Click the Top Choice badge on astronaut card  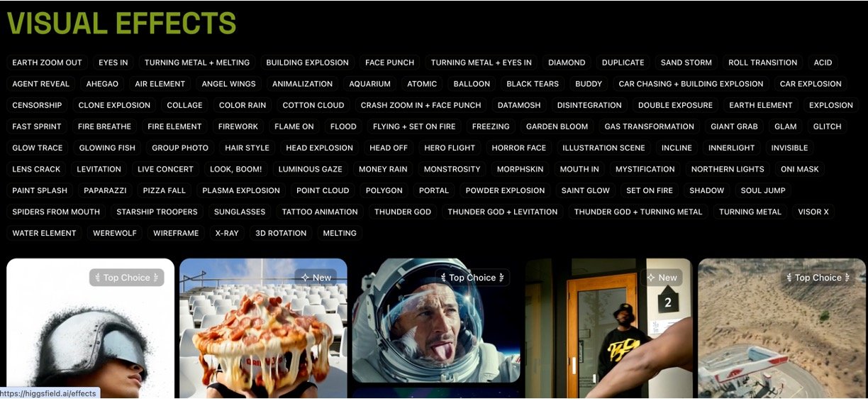coord(472,278)
